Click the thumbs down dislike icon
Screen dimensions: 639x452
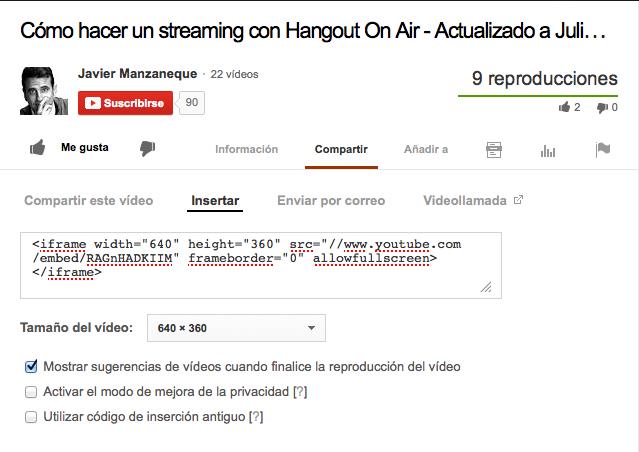click(147, 148)
